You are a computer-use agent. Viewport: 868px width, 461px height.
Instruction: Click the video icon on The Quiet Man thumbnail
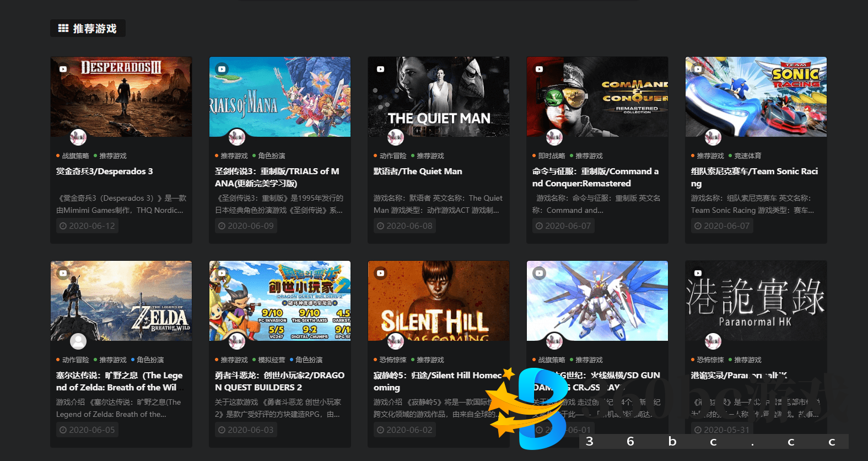tap(380, 69)
